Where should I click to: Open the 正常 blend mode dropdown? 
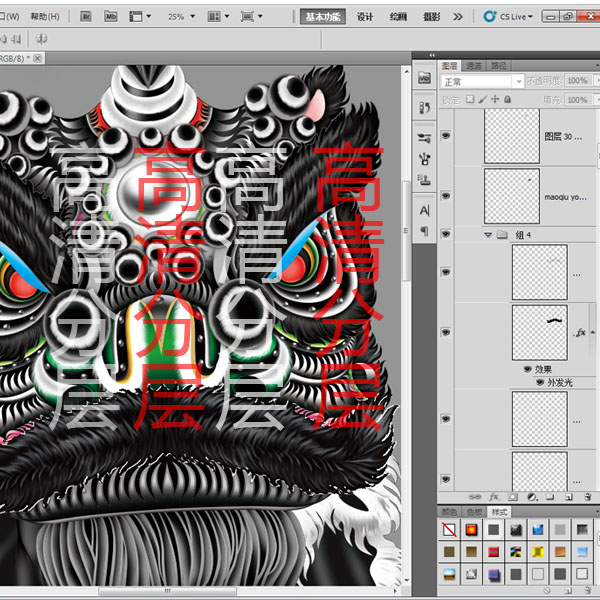click(x=482, y=82)
